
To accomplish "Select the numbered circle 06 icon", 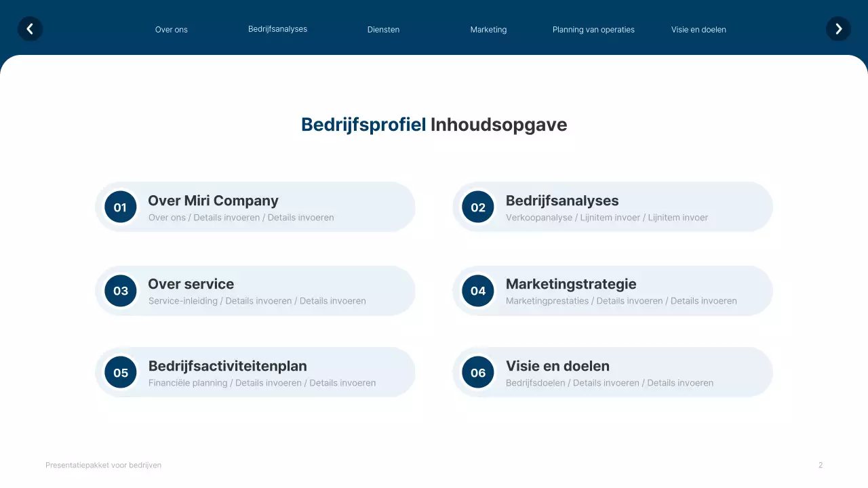I will coord(477,372).
